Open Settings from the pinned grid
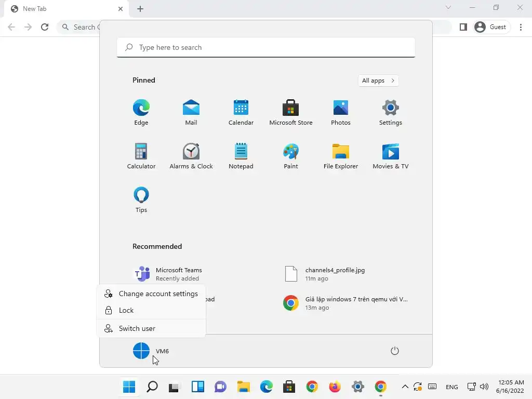 [x=391, y=112]
